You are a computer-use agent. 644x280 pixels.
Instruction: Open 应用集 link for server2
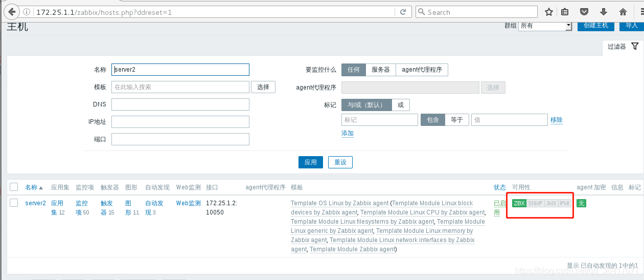(x=57, y=208)
